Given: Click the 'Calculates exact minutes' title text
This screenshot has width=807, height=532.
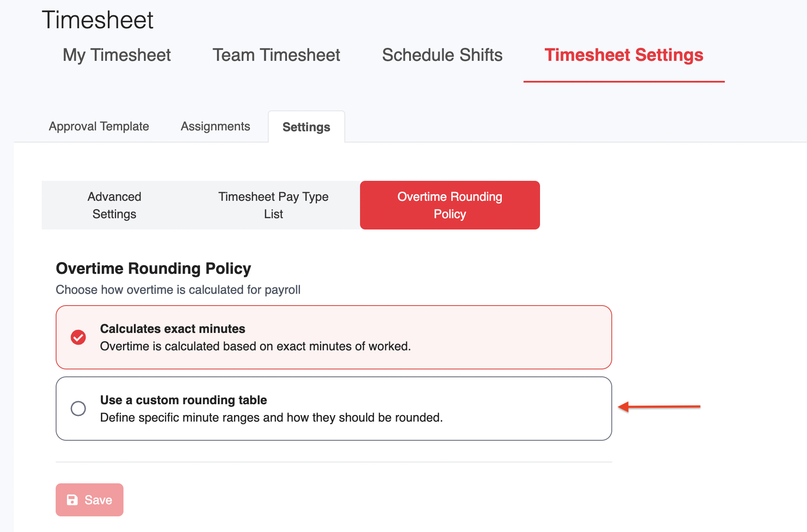Looking at the screenshot, I should (173, 329).
